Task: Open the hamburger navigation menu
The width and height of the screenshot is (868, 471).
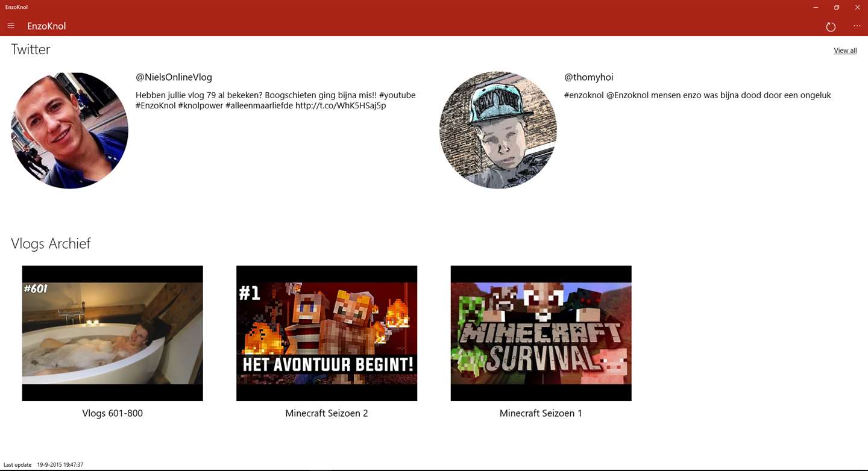Action: (x=11, y=26)
